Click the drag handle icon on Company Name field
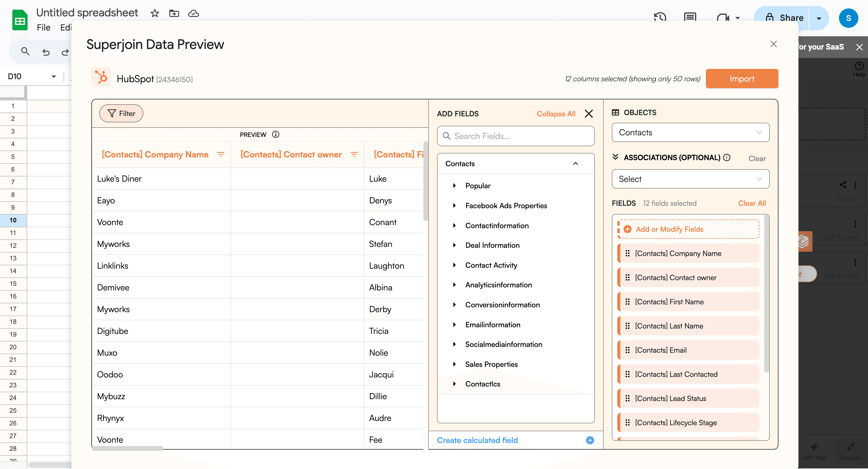This screenshot has height=469, width=868. [x=627, y=254]
